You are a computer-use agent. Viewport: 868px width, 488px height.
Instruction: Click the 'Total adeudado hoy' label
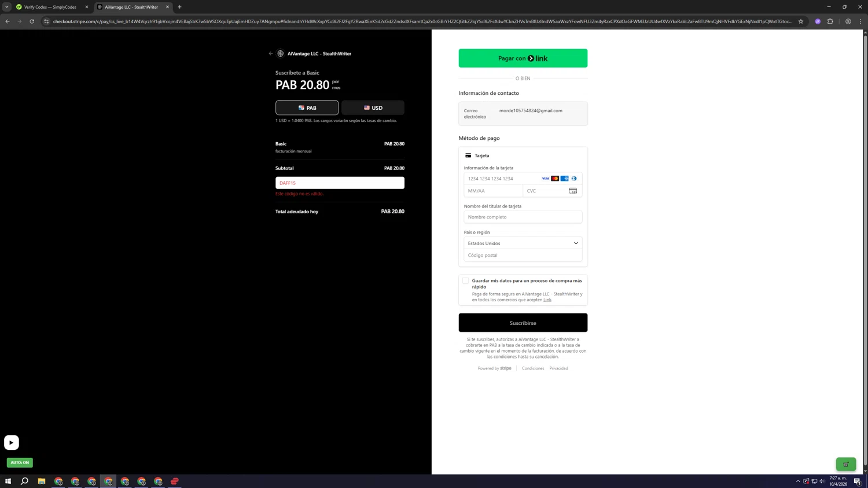point(297,212)
